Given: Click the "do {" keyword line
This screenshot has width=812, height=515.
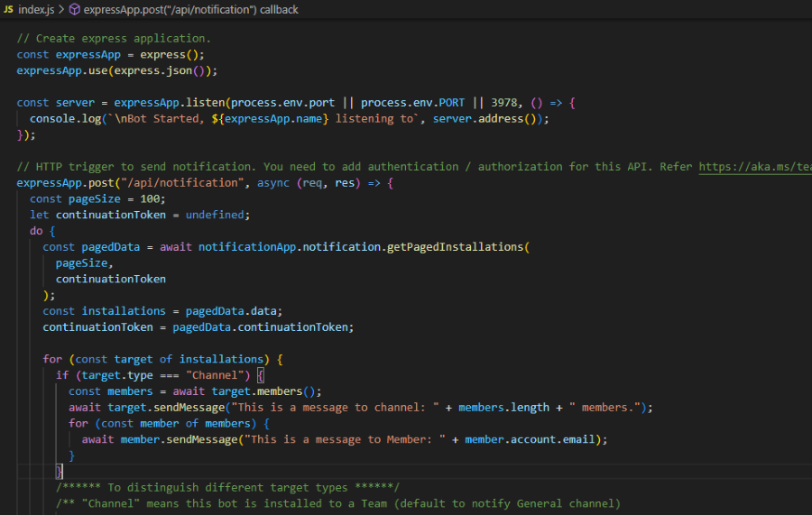Looking at the screenshot, I should [42, 231].
